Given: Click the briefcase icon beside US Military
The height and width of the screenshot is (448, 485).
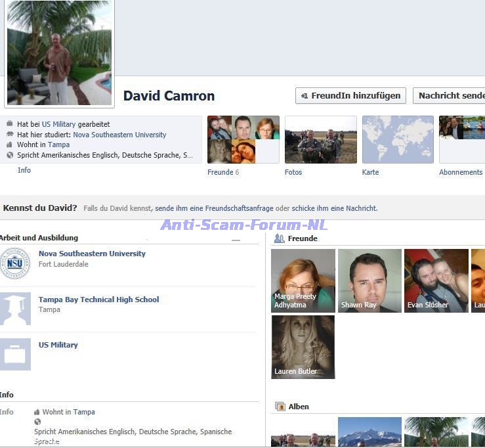Looking at the screenshot, I should point(15,354).
